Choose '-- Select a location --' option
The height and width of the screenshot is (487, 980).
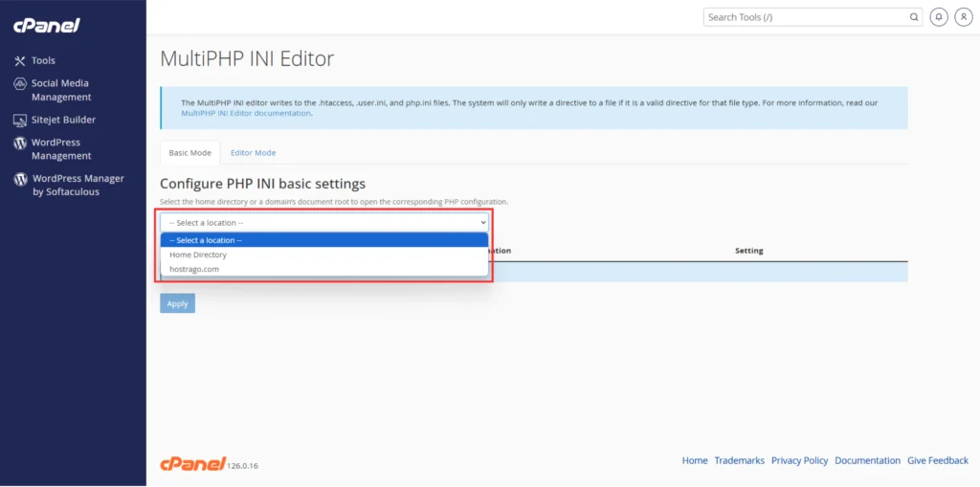[x=323, y=240]
